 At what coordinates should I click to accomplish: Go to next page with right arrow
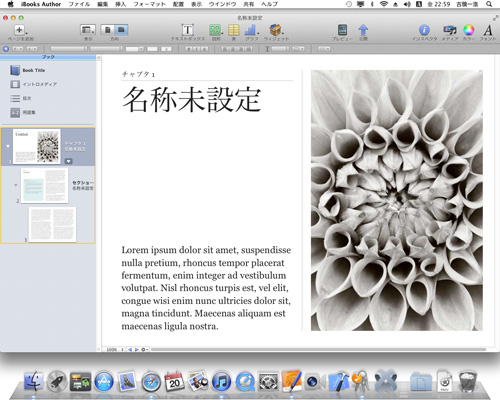click(x=136, y=349)
